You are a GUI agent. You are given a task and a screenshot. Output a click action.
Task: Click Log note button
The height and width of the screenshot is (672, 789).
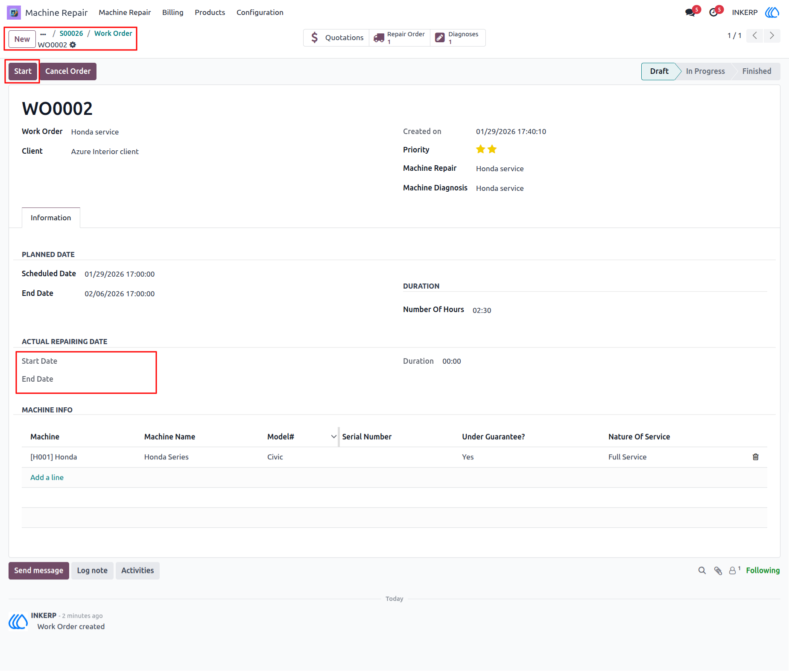tap(92, 571)
